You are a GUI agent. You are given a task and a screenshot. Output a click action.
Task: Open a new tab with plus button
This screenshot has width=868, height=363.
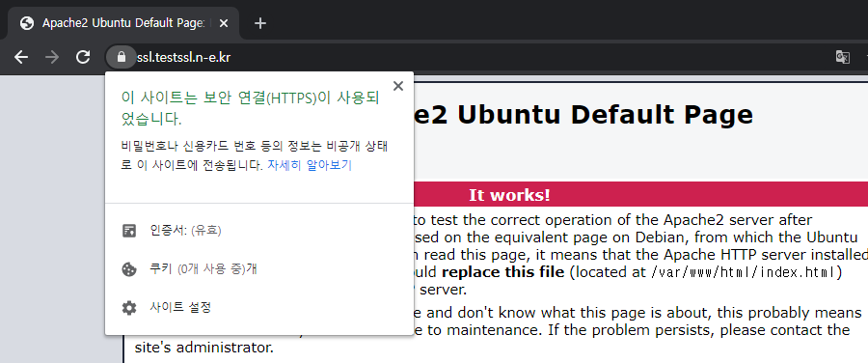pos(260,23)
